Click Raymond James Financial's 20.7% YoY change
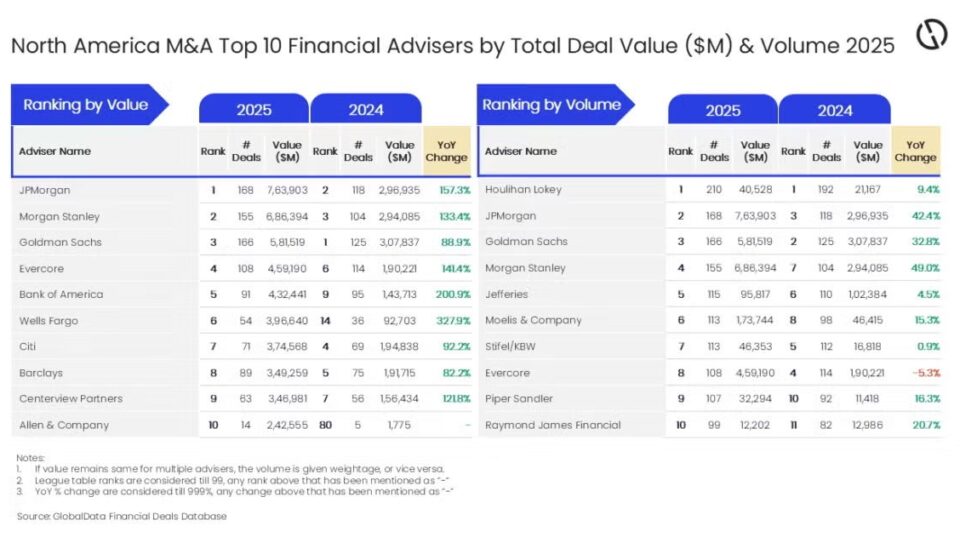This screenshot has width=960, height=560. pos(926,425)
